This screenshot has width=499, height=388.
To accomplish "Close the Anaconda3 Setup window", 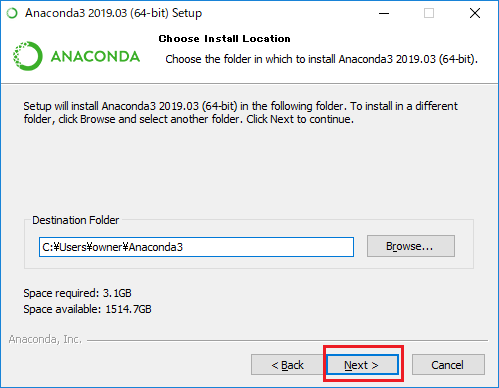I will pos(475,13).
